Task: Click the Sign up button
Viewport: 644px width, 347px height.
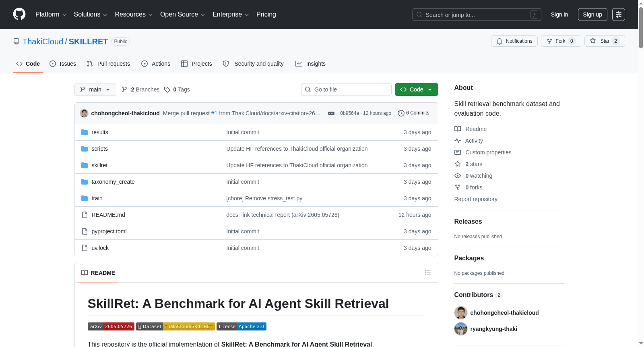Action: click(x=592, y=15)
